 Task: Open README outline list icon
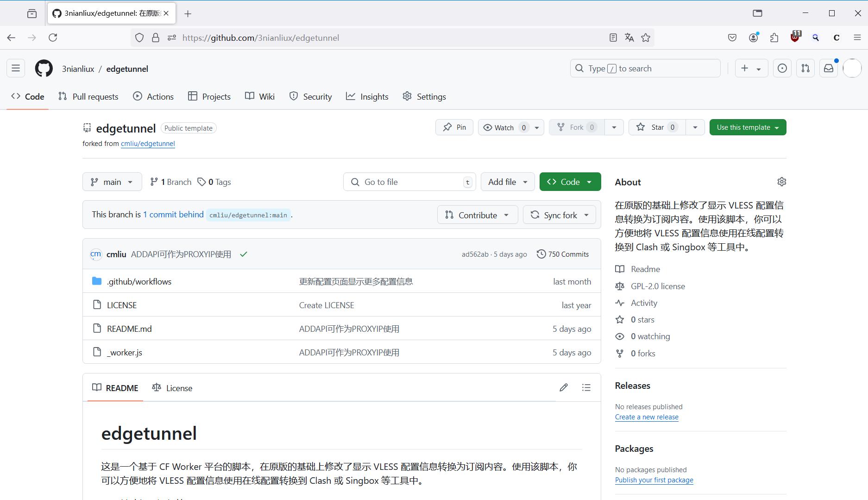[586, 387]
